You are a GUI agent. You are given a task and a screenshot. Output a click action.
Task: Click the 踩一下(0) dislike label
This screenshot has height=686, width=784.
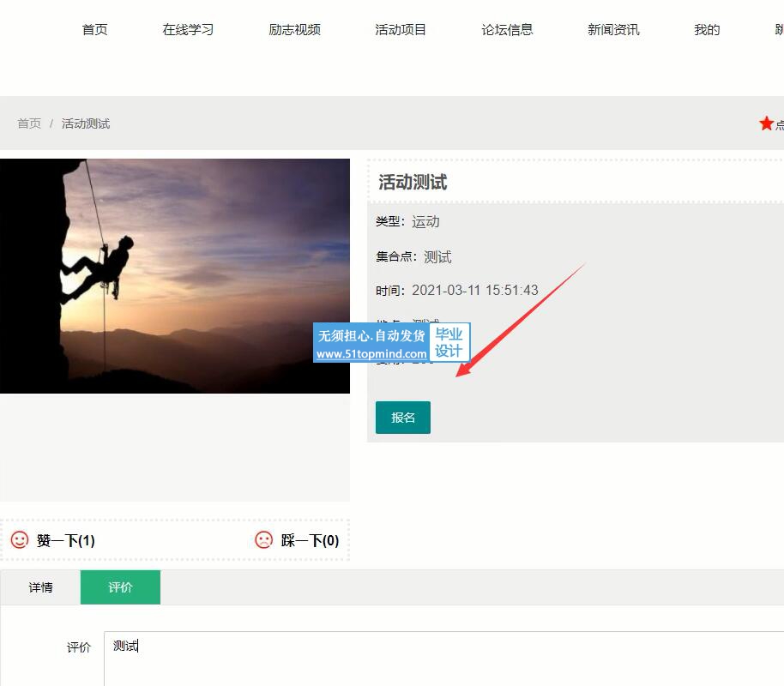[310, 540]
